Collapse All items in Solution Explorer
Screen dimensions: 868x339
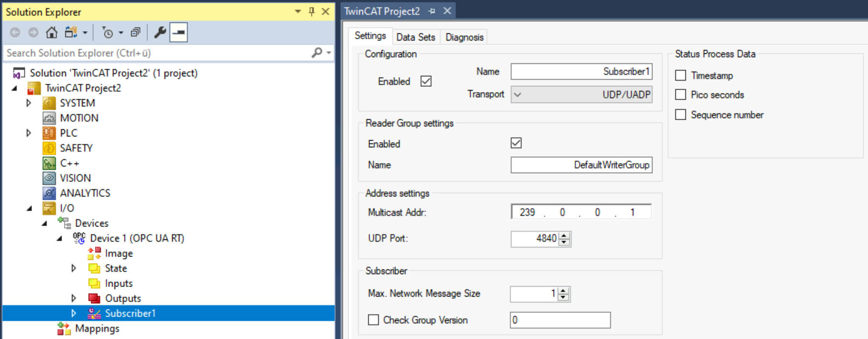pyautogui.click(x=136, y=32)
